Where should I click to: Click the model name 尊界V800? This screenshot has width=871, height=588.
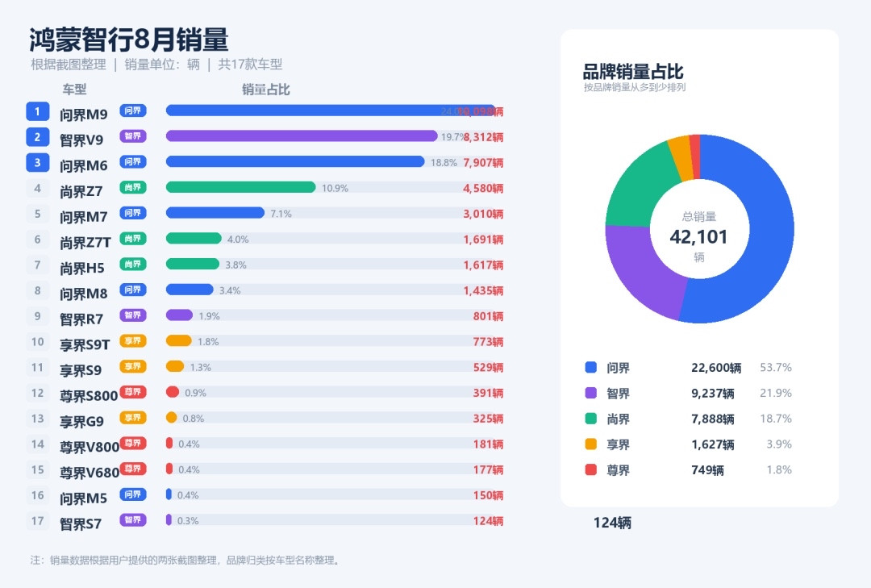click(90, 447)
